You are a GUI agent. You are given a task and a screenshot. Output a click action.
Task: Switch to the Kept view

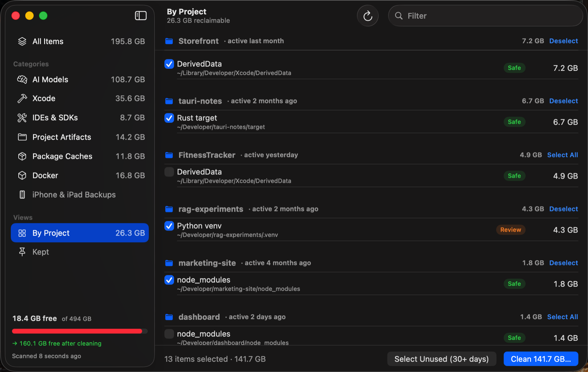coord(80,252)
